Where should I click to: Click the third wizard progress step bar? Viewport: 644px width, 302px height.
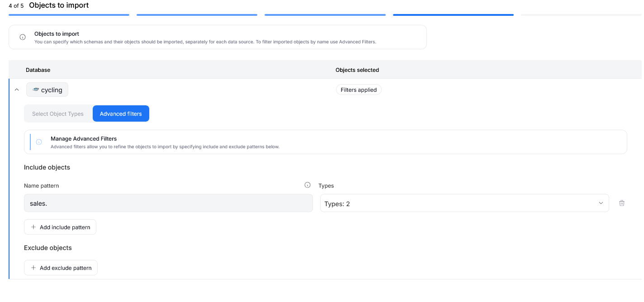click(x=325, y=15)
